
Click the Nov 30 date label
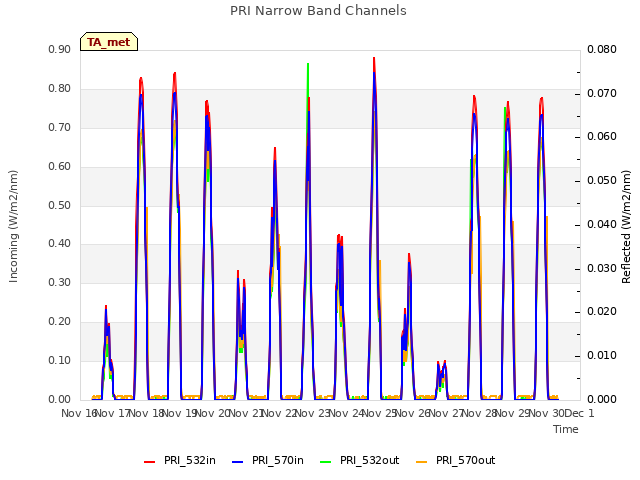click(547, 413)
